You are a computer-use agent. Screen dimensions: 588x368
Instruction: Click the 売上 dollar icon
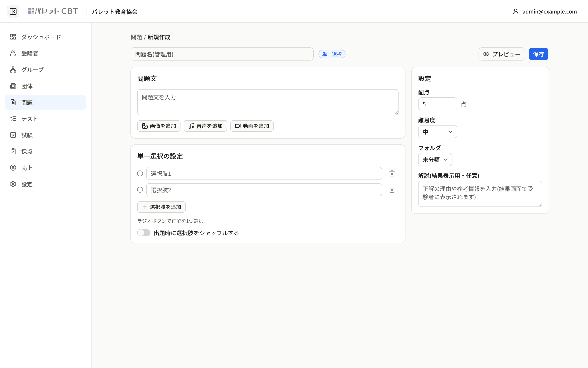coord(13,168)
